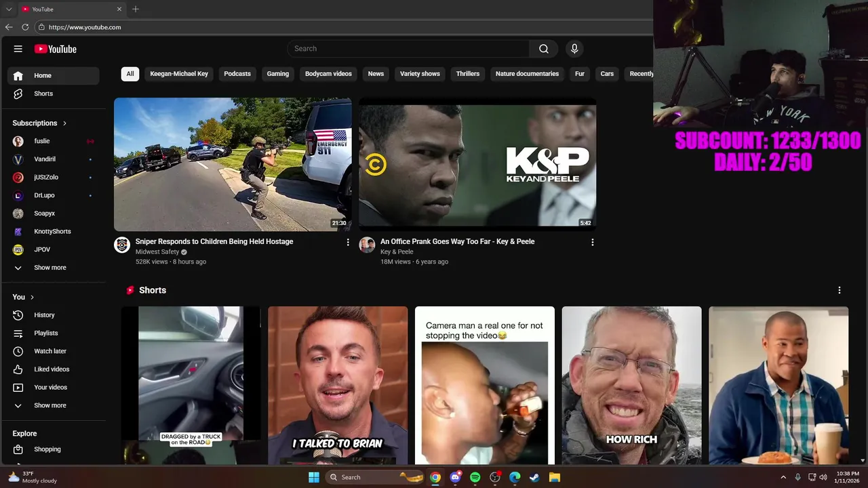
Task: Open a new browser tab
Action: click(136, 9)
